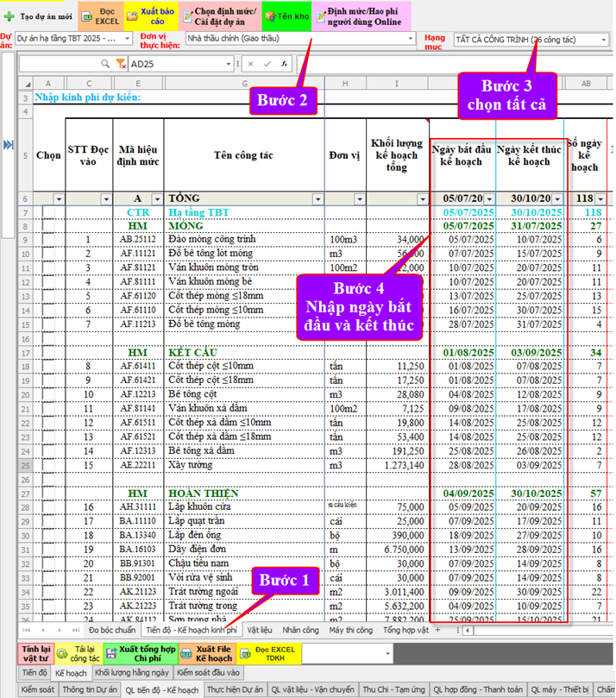
Task: Open filter dropdown on 'Tên công tác' column
Action: [317, 199]
